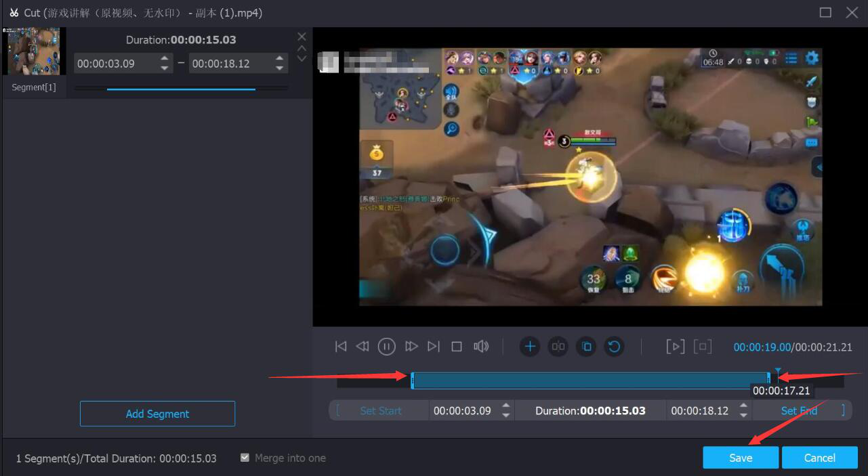The image size is (868, 476).
Task: Click the Duration:00:00:15.03 text under the timeline
Action: [x=590, y=410]
